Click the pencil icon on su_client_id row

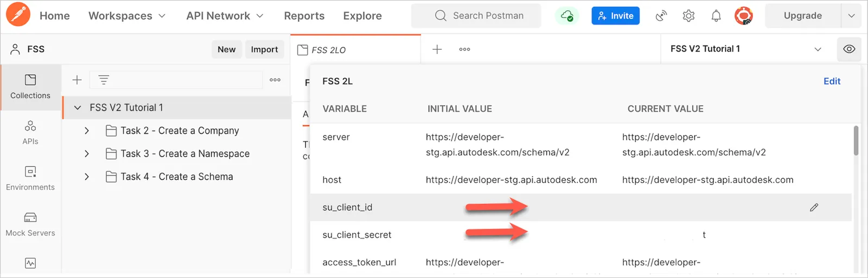pos(814,208)
